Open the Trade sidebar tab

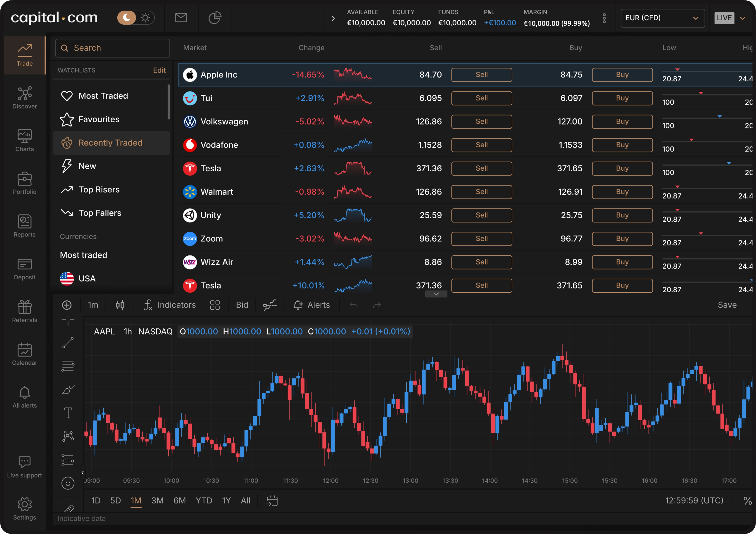(25, 55)
